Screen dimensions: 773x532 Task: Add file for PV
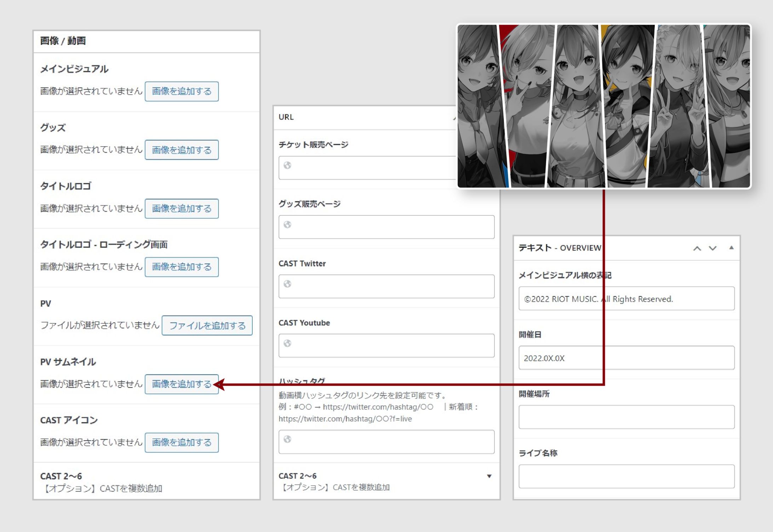point(207,326)
